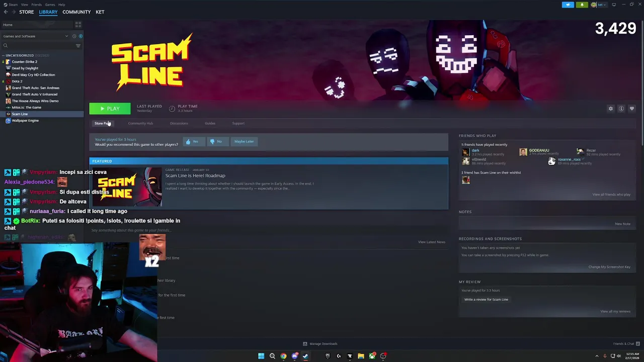The height and width of the screenshot is (362, 644).
Task: Open the Discussions tab
Action: click(x=179, y=123)
